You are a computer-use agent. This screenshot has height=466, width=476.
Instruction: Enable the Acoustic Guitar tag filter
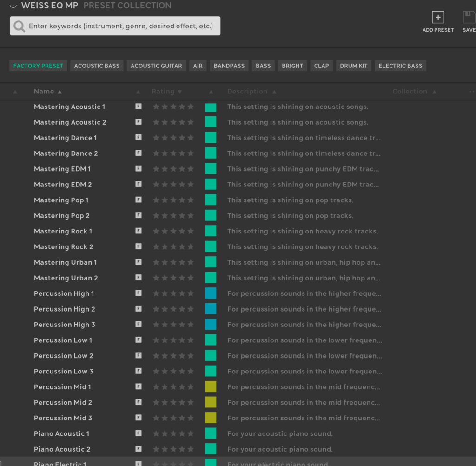coord(156,66)
